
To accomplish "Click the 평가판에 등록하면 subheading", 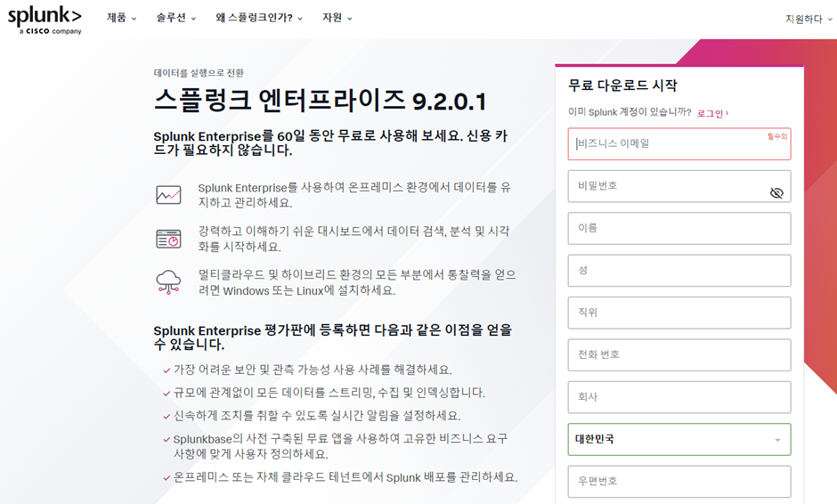I will pos(332,337).
